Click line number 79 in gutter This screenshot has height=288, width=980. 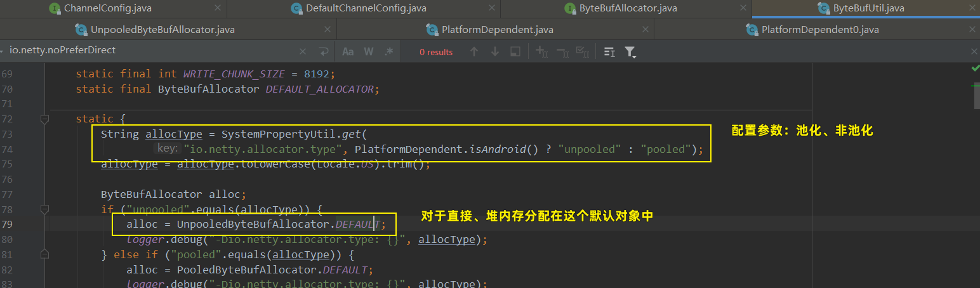pos(6,225)
